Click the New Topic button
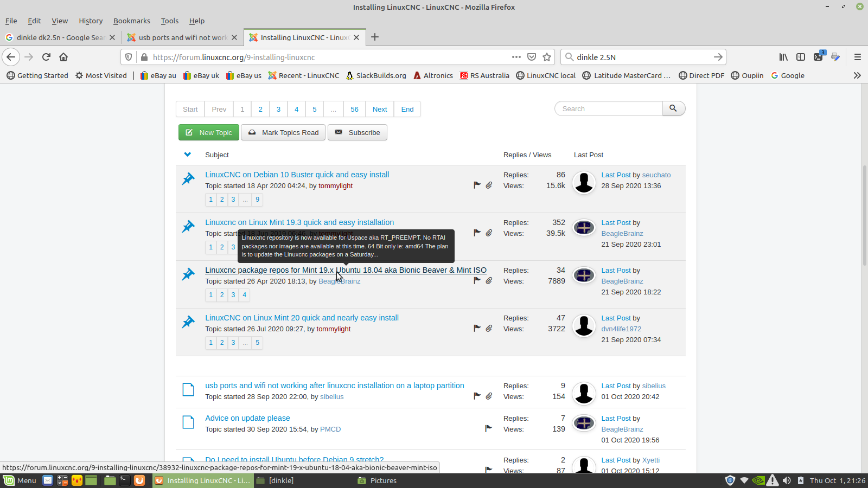 (x=209, y=132)
